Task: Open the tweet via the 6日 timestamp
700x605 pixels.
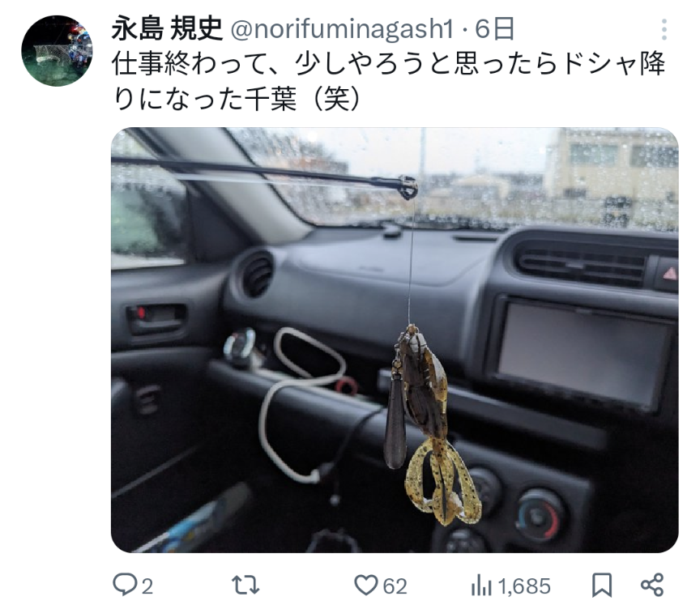Action: click(495, 29)
